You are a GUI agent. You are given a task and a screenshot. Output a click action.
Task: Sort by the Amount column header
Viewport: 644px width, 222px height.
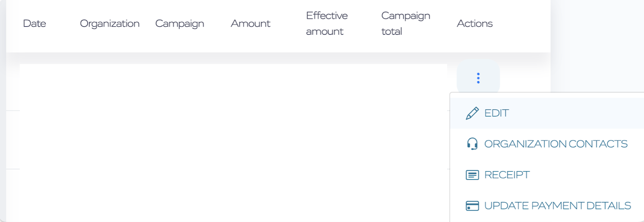coord(250,24)
